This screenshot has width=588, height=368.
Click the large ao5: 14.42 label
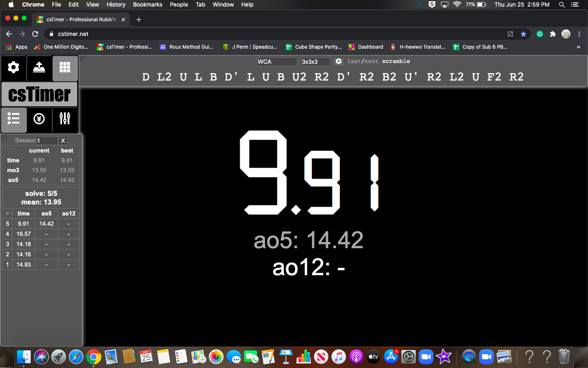pos(308,240)
